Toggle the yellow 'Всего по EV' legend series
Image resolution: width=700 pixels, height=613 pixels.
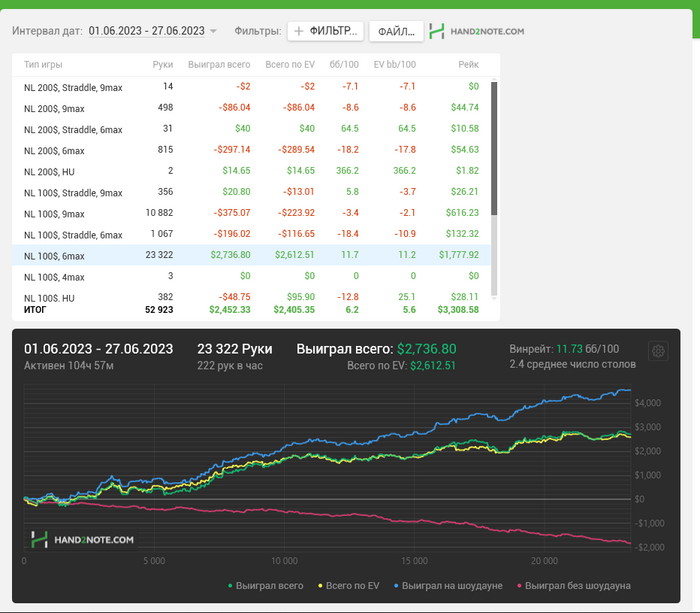coord(350,585)
